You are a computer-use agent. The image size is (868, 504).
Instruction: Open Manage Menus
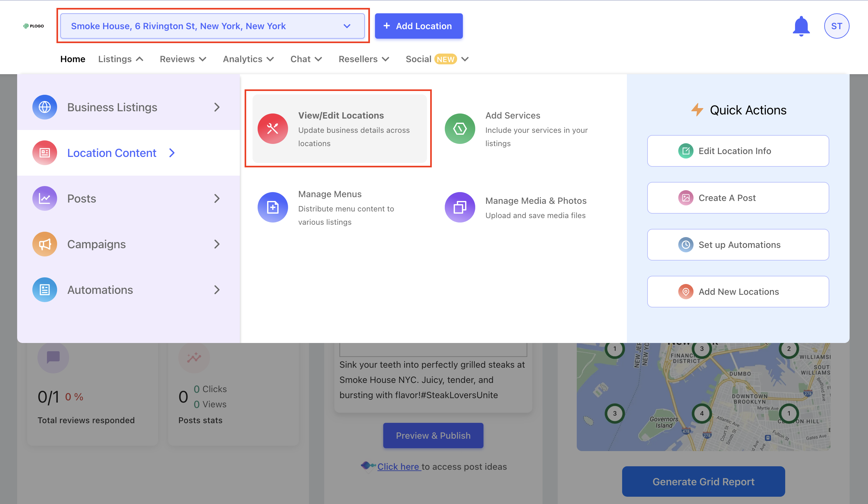tap(340, 207)
